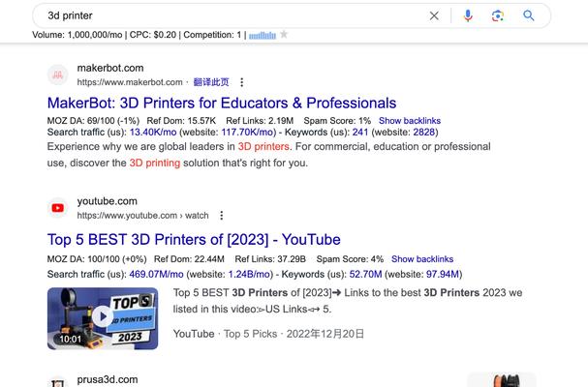Image resolution: width=588 pixels, height=387 pixels.
Task: Open makerbot website traffic 117.70K/mo link
Action: pyautogui.click(x=247, y=133)
